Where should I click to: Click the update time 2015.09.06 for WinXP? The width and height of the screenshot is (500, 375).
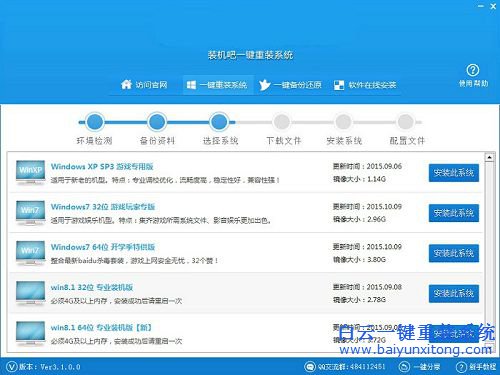pos(367,166)
